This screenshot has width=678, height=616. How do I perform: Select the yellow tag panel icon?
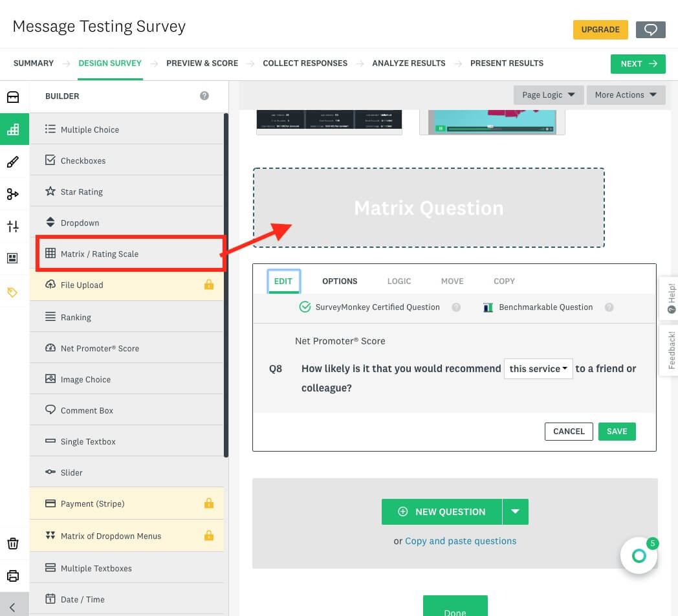tap(14, 292)
